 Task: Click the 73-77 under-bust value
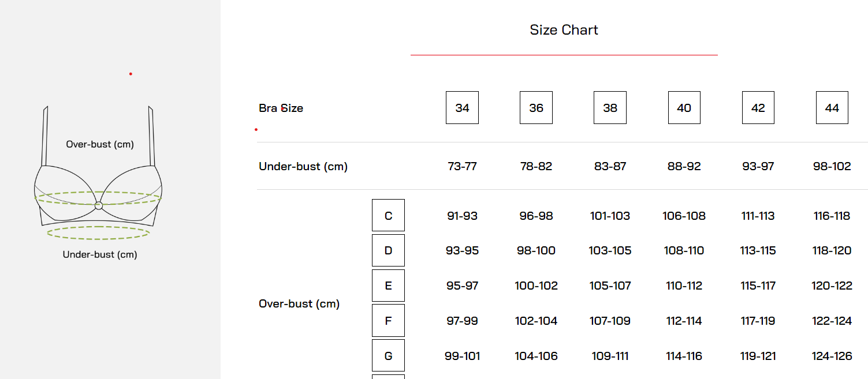coord(462,167)
